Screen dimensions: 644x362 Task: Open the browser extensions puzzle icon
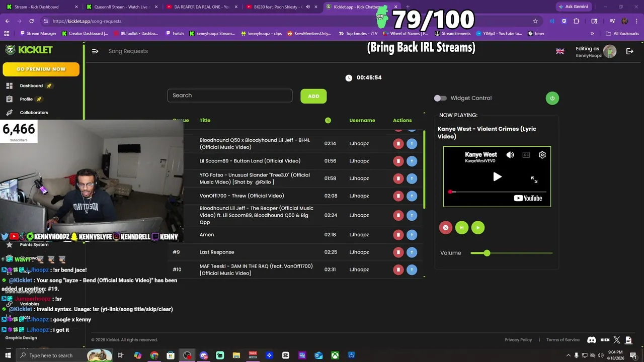[x=577, y=21]
